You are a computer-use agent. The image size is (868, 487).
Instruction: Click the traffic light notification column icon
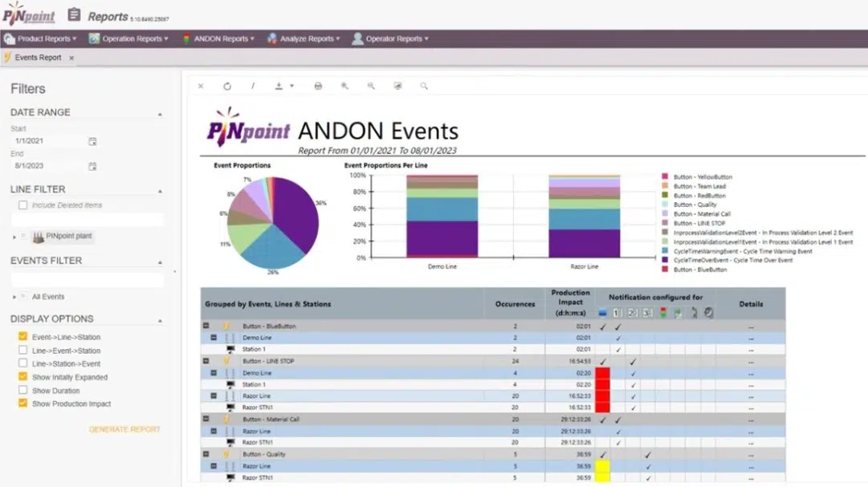(662, 313)
